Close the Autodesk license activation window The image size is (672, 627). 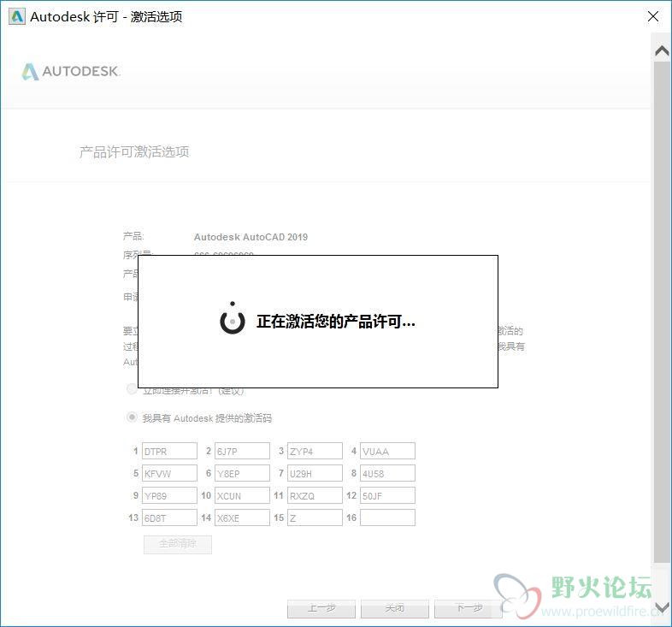(653, 16)
